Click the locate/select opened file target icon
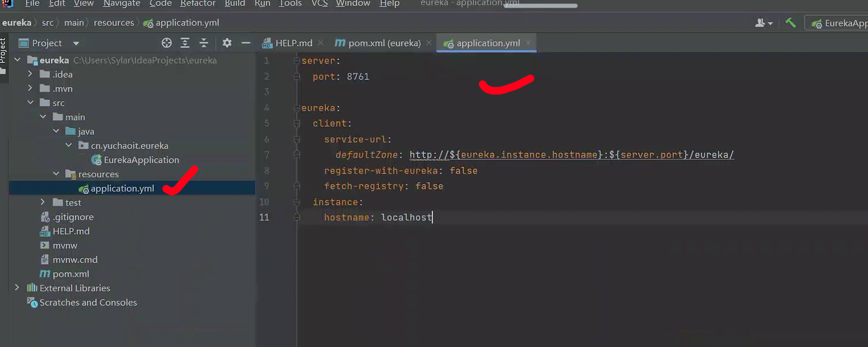This screenshot has width=868, height=347. (x=167, y=43)
